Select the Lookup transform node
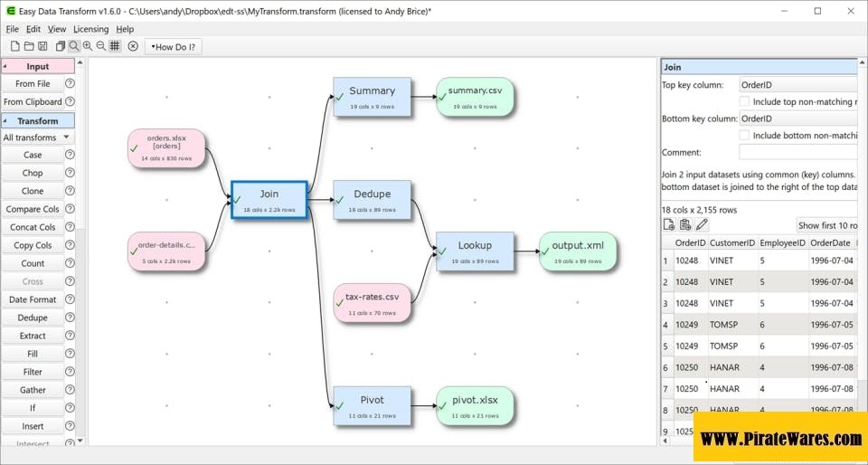868x465 pixels. point(475,251)
